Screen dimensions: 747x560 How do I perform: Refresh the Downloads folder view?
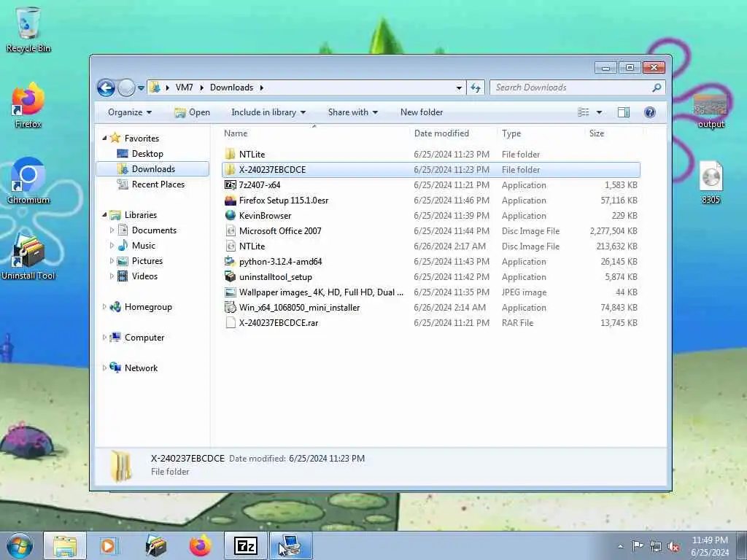point(476,87)
